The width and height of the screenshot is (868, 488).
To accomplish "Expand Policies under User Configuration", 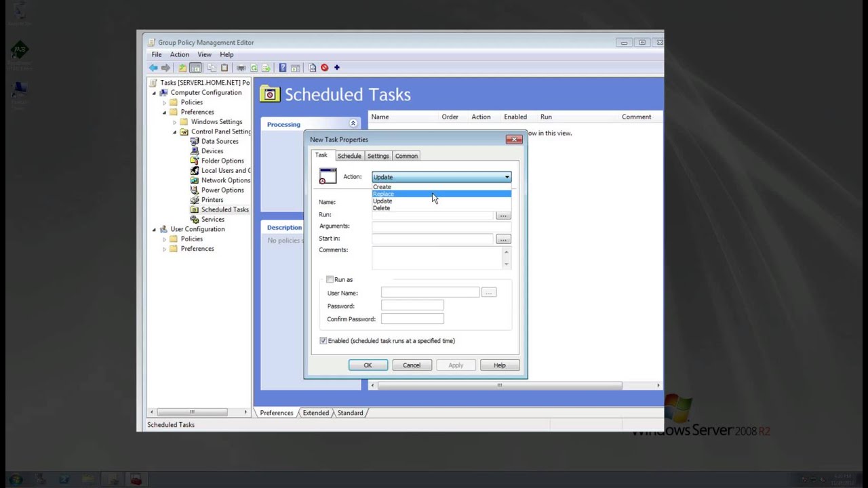I will pyautogui.click(x=164, y=239).
